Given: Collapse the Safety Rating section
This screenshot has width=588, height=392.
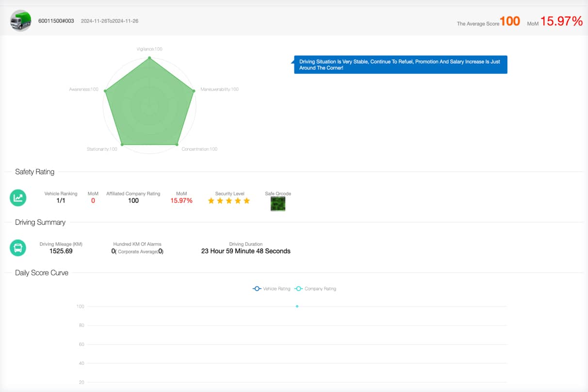Looking at the screenshot, I should 34,172.
